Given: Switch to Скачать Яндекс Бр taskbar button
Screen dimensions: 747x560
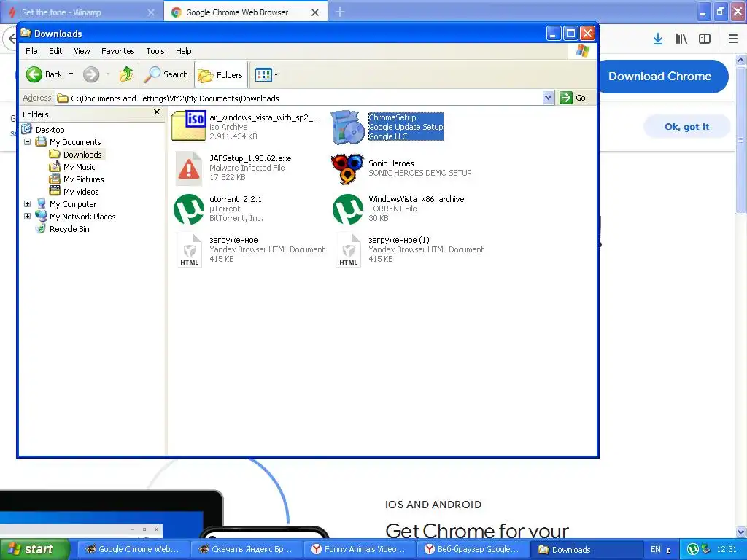Looking at the screenshot, I should pos(246,549).
